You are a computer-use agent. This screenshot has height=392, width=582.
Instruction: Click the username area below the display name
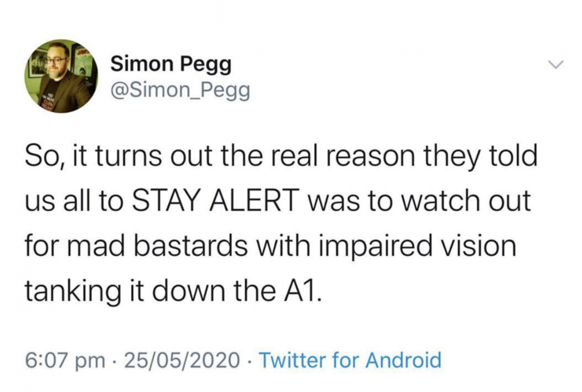click(180, 90)
